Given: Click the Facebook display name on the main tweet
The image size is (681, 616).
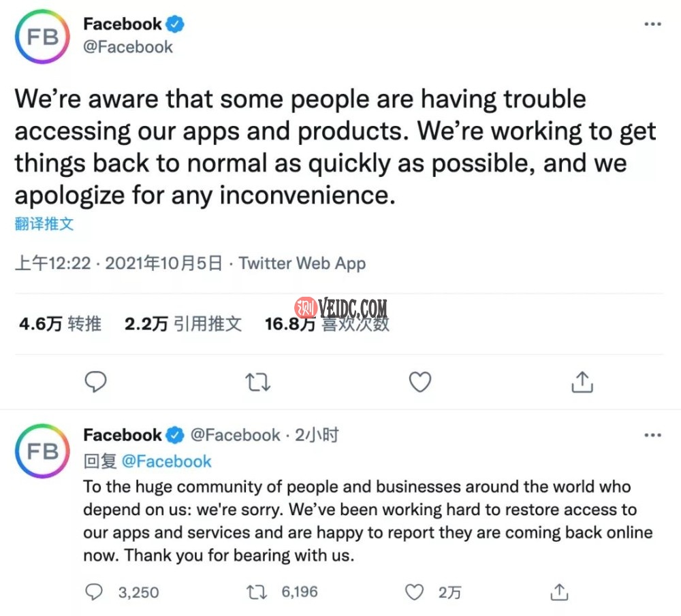Looking at the screenshot, I should (123, 24).
